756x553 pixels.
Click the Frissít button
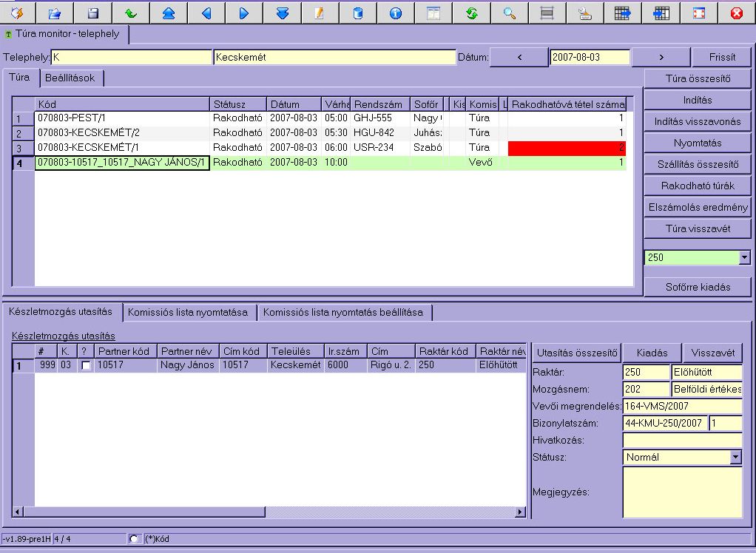pos(721,57)
